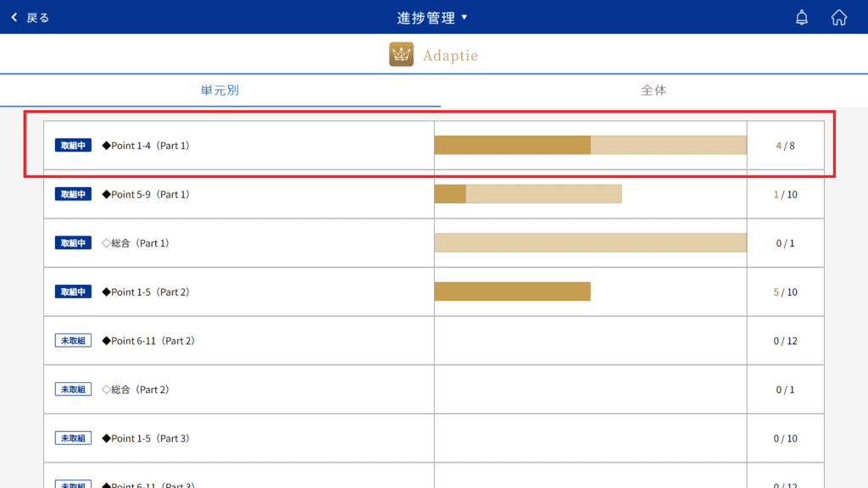
Task: Click the 未取組 badge for Point 6-11 (Part 2)
Action: pos(73,341)
